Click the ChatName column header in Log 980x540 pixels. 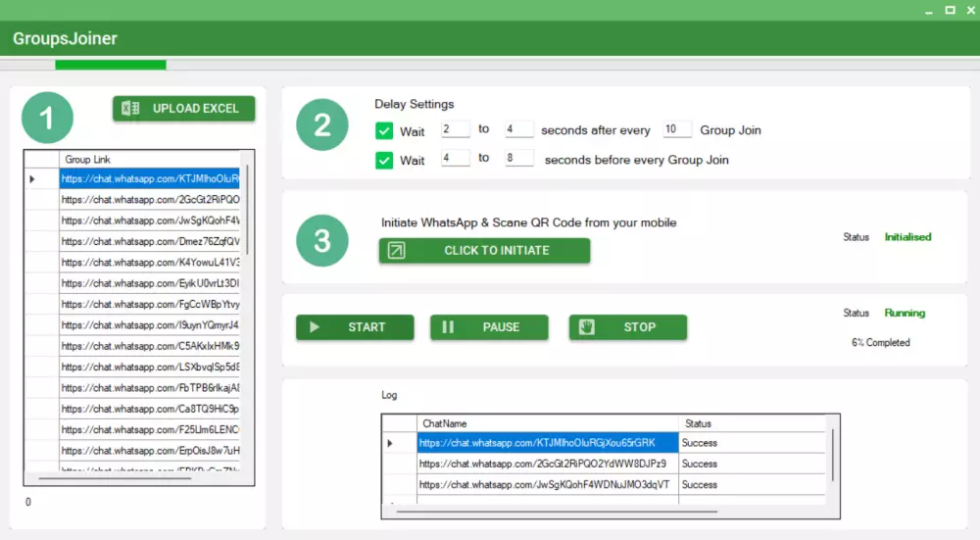coord(548,423)
